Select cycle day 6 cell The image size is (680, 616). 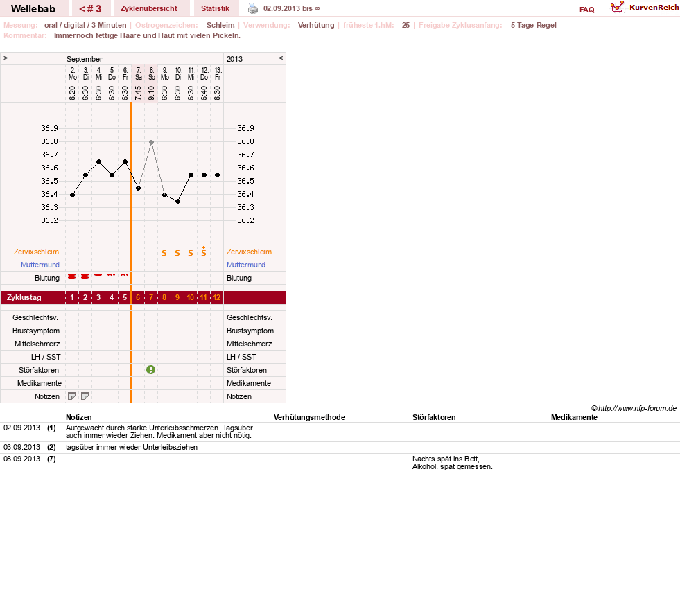pyautogui.click(x=138, y=298)
